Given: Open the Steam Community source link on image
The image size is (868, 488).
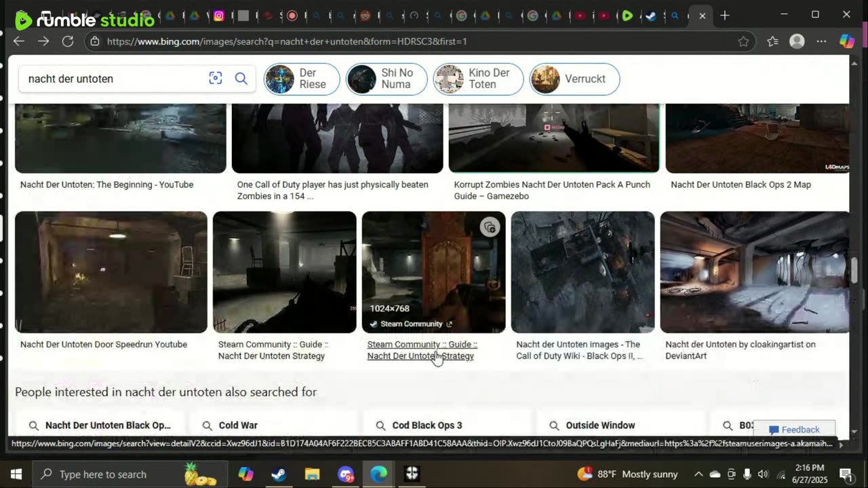Looking at the screenshot, I should point(411,324).
